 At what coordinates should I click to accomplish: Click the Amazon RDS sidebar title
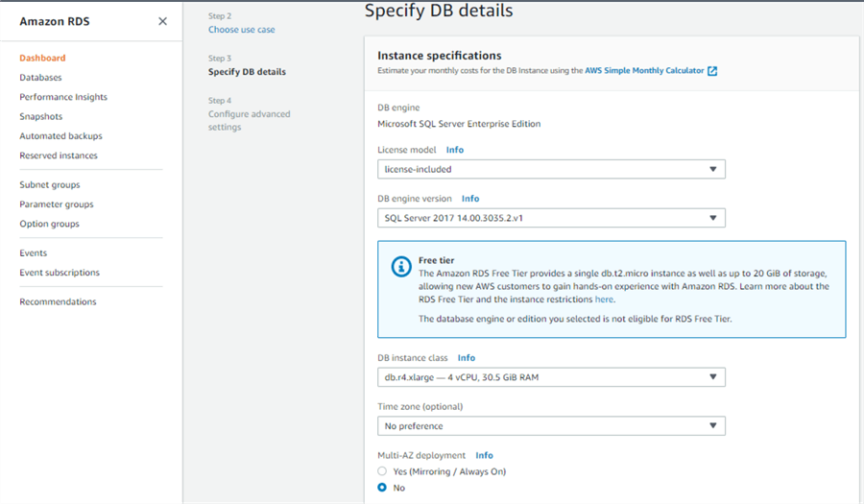click(x=55, y=21)
